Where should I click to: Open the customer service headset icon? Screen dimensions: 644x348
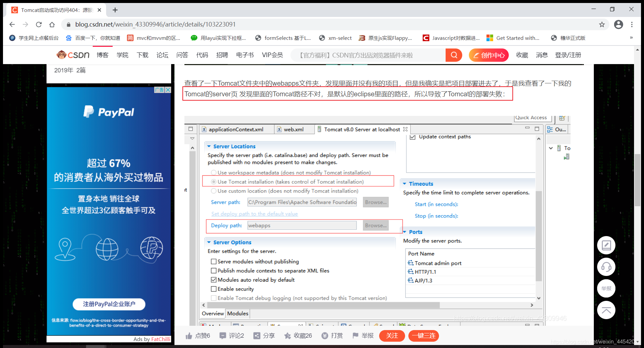pos(606,267)
